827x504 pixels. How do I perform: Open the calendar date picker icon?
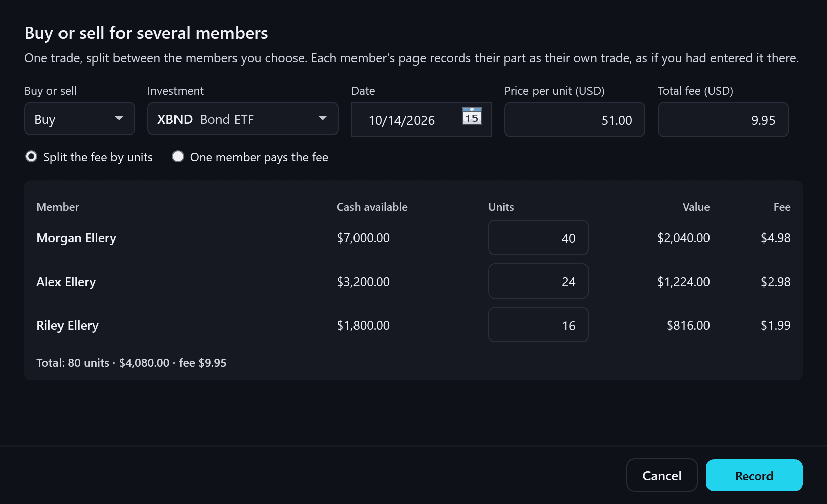[x=472, y=116]
